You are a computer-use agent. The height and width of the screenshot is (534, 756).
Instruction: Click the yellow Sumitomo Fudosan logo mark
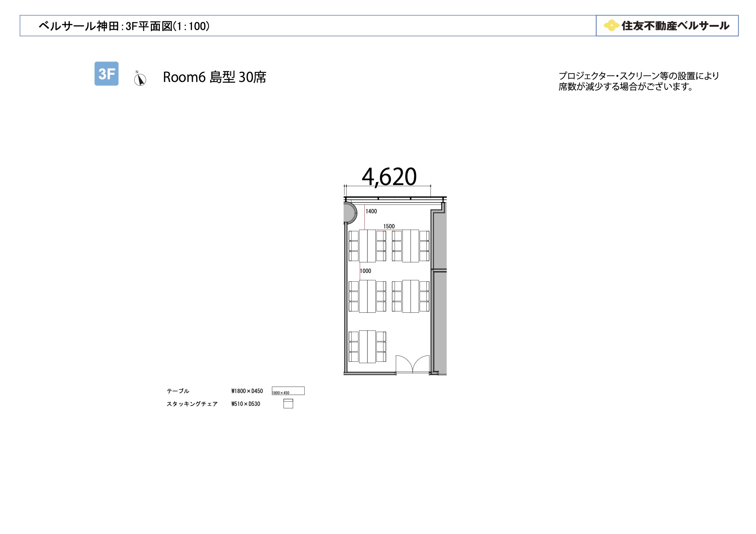[x=611, y=26]
